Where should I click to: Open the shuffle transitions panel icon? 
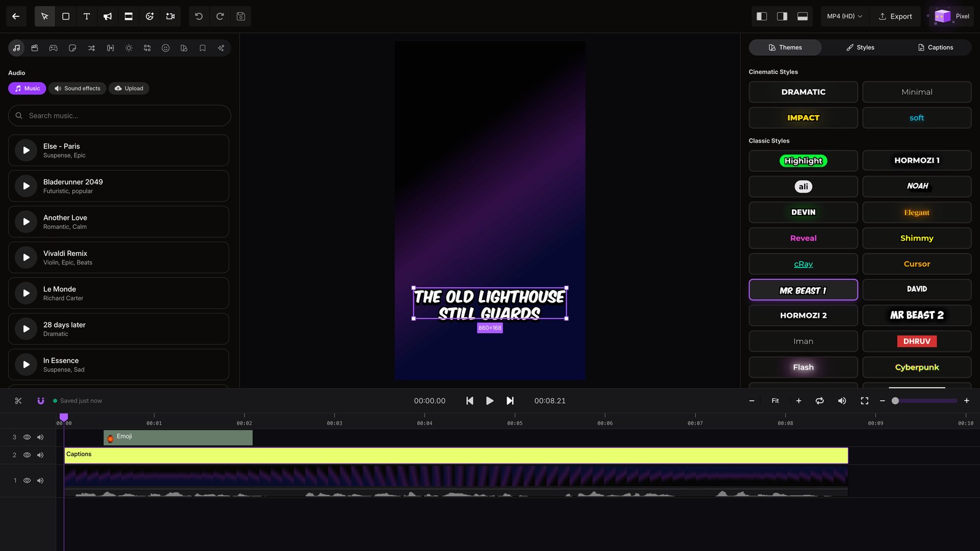point(91,48)
